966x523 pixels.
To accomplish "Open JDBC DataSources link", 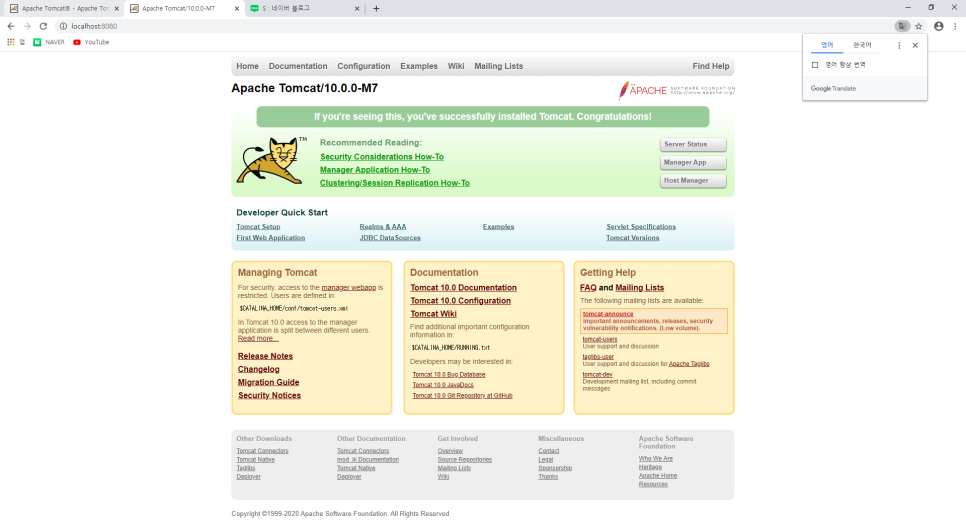I will [390, 238].
